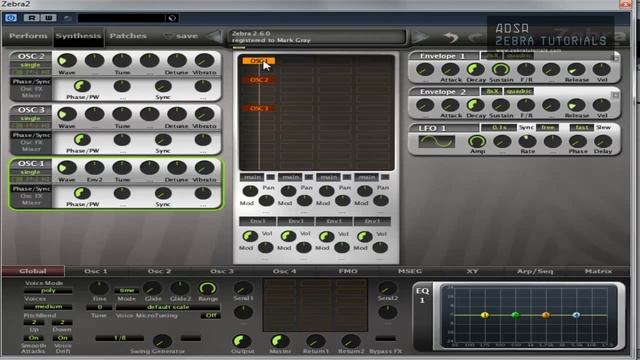Open Voice Mode poly dropdown

pyautogui.click(x=48, y=291)
